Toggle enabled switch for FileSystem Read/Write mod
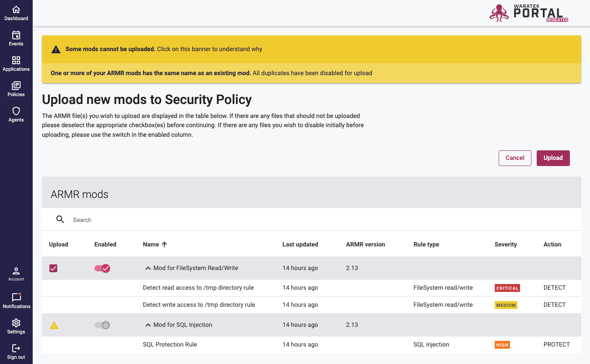590x364 pixels. pos(102,268)
